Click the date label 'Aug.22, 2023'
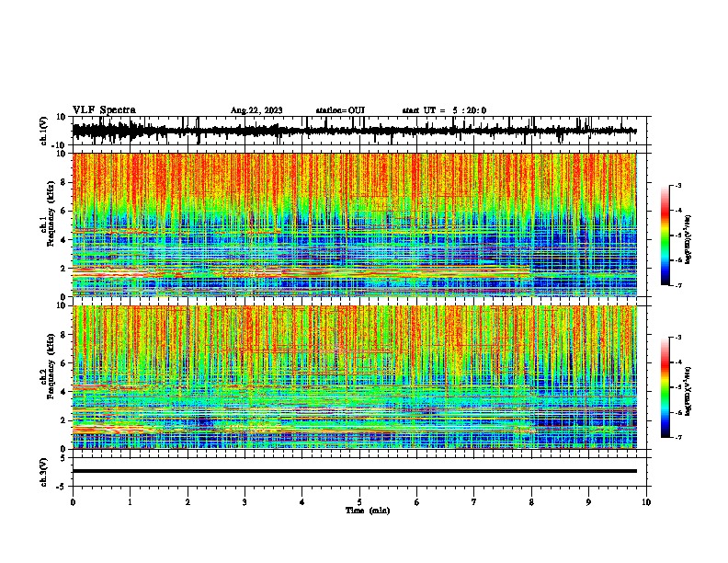Viewport: 728px width, 563px height. point(256,110)
